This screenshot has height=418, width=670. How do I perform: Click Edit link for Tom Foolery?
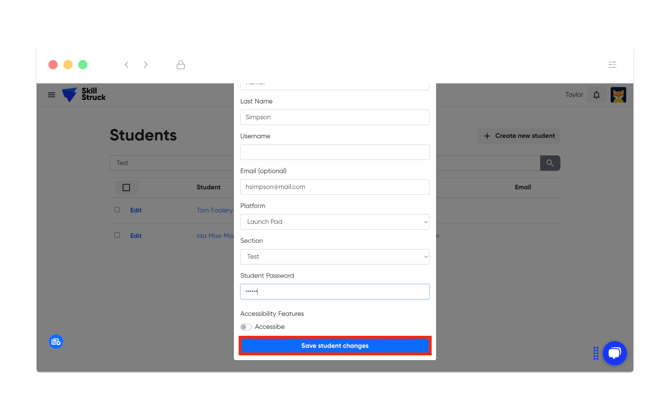point(136,211)
